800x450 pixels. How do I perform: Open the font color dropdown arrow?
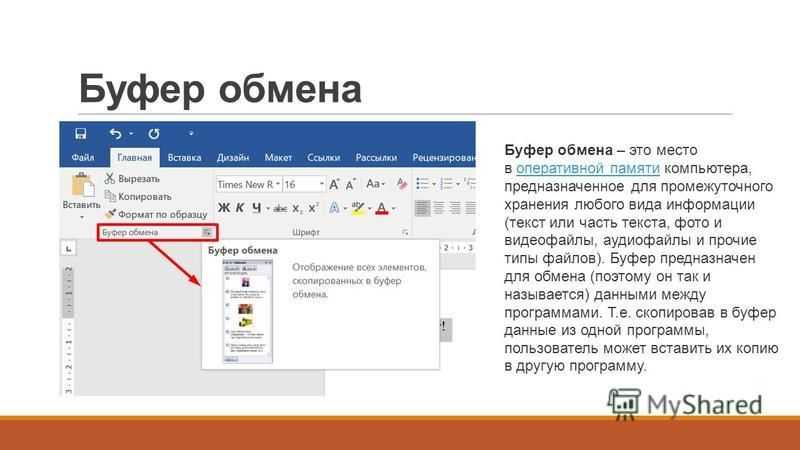[394, 208]
